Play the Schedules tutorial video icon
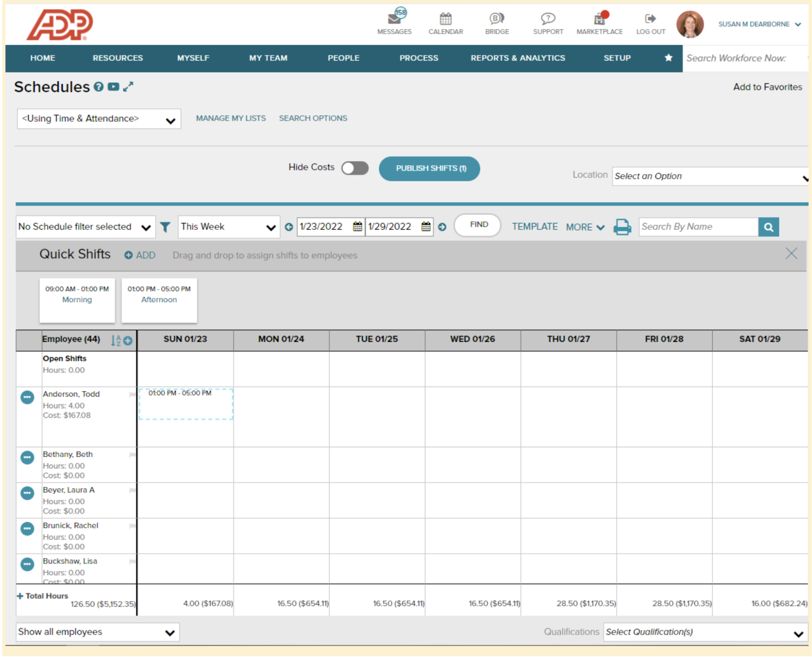This screenshot has width=812, height=657. click(114, 87)
